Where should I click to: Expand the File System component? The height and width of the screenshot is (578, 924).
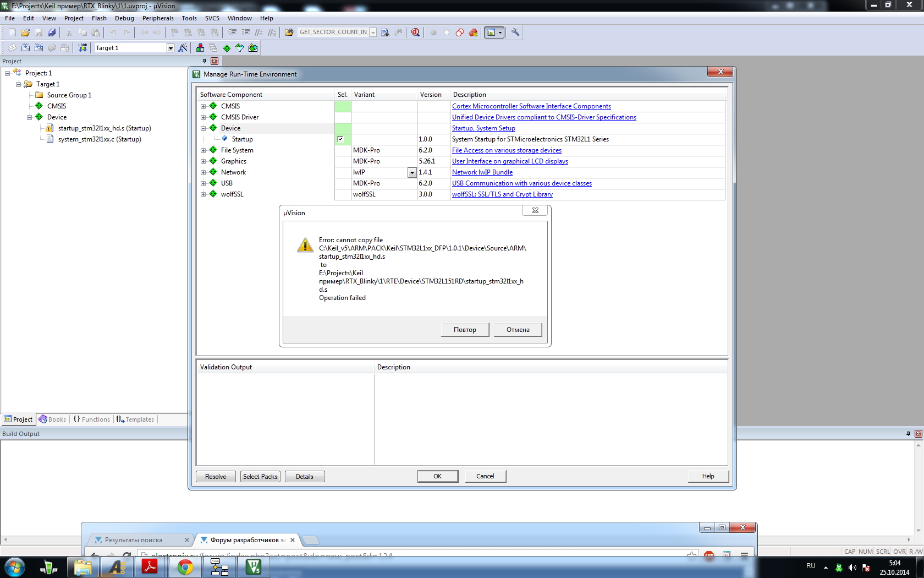(x=203, y=150)
